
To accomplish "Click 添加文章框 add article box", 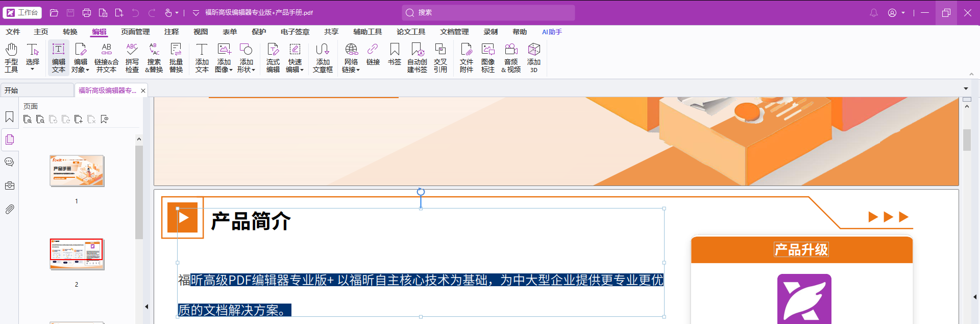I will tap(323, 58).
